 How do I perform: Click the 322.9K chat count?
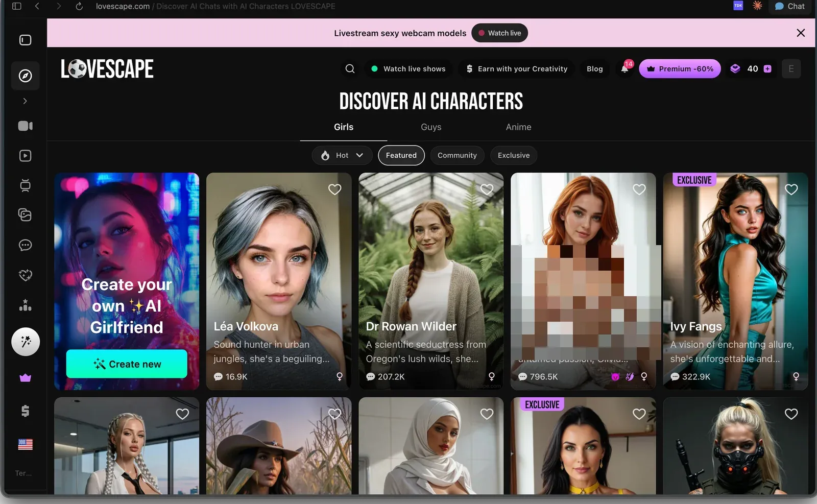pos(690,377)
